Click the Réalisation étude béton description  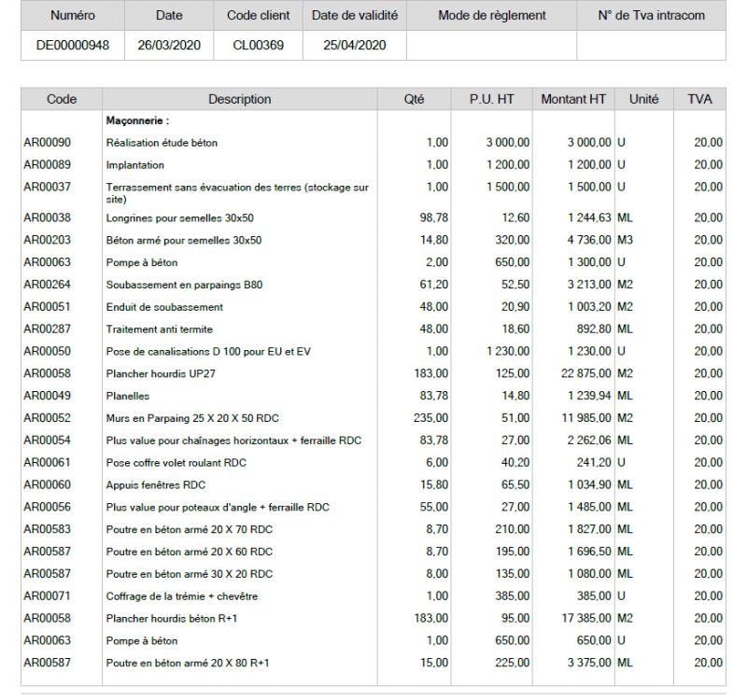pos(162,143)
